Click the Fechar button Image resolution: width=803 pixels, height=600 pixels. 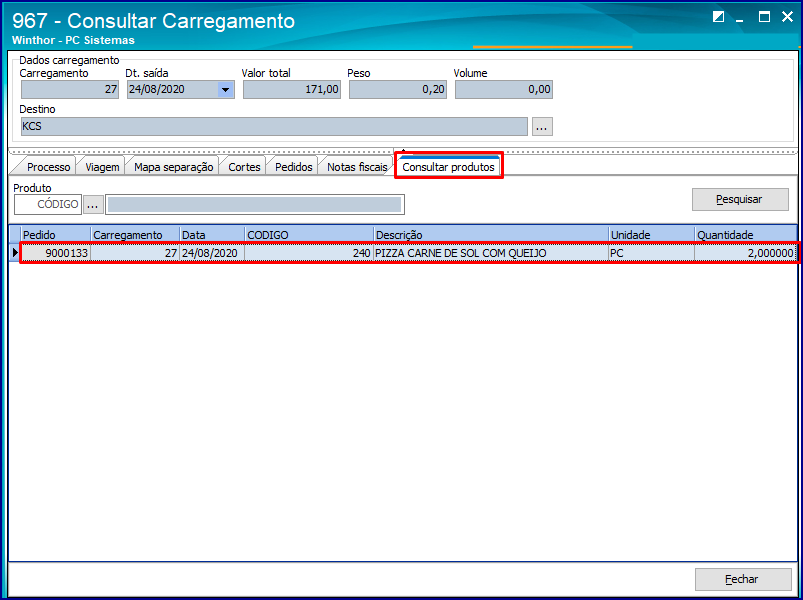pyautogui.click(x=743, y=580)
